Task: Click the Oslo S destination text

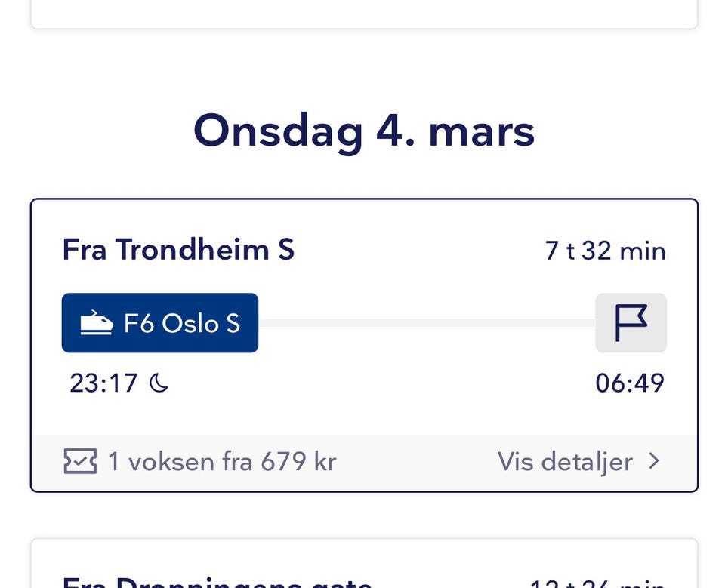Action: pos(201,323)
